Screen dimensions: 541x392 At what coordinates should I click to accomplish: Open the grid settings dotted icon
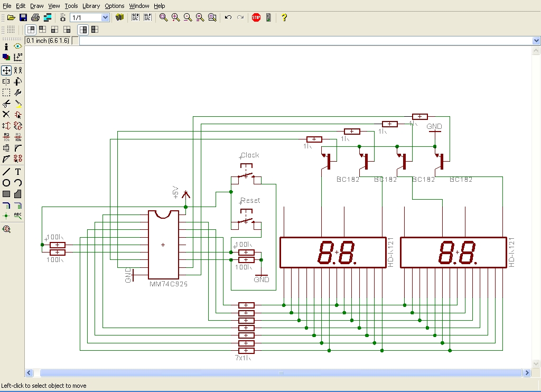(x=11, y=30)
